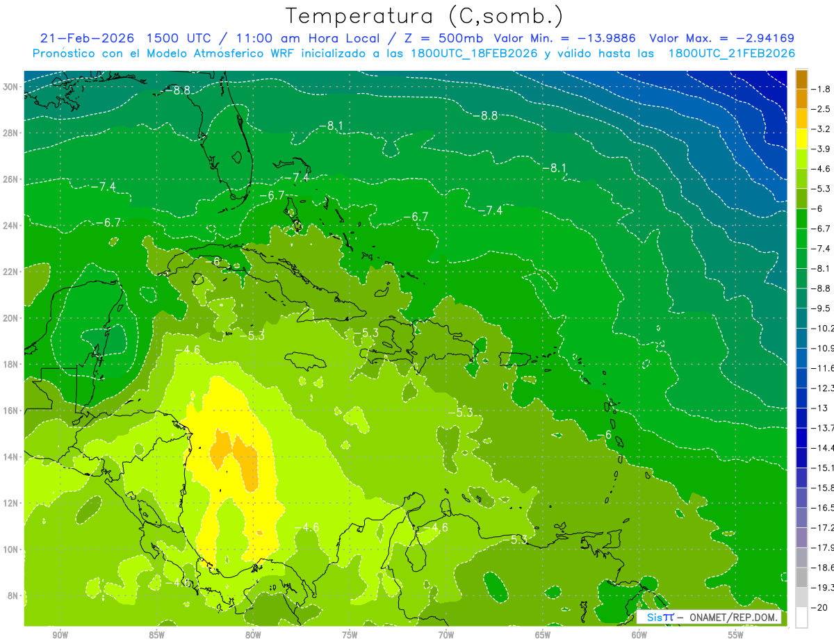The width and height of the screenshot is (834, 644).
Task: Pick the yellow legend swatch between -3.2 and -3.9
Action: pos(802,138)
